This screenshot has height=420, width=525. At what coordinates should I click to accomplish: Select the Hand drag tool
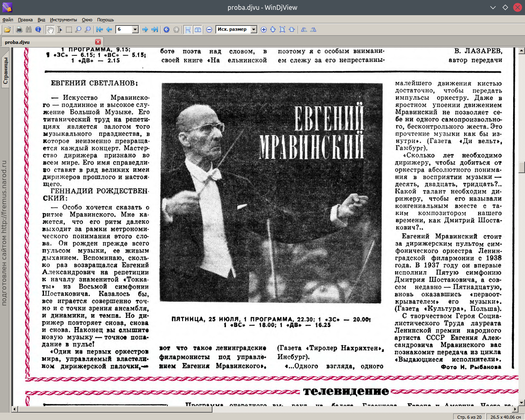tap(50, 30)
